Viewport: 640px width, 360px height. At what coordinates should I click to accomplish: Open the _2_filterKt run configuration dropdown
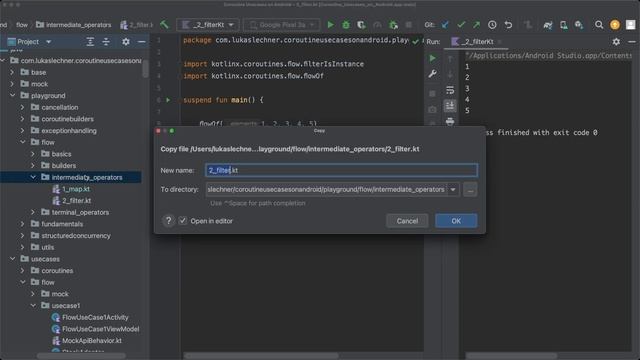[x=207, y=25]
